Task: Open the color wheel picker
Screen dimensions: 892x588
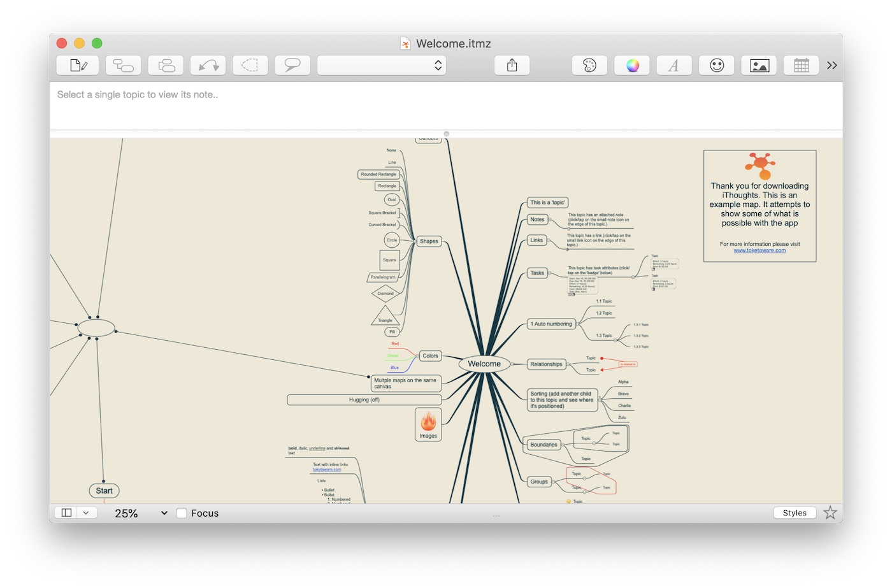Action: [x=631, y=64]
